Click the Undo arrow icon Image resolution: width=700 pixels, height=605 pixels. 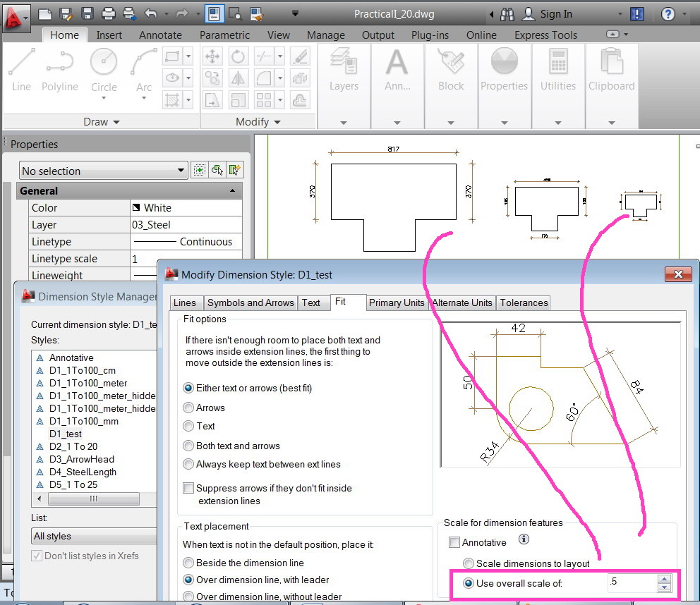150,13
